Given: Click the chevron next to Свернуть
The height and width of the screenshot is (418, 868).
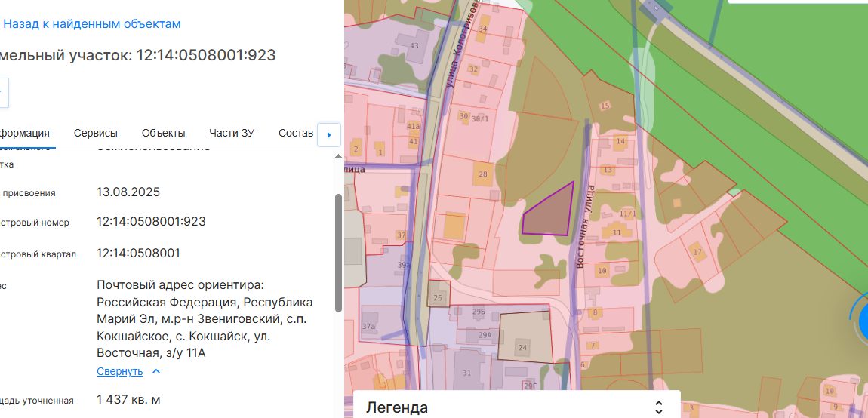Looking at the screenshot, I should 156,371.
